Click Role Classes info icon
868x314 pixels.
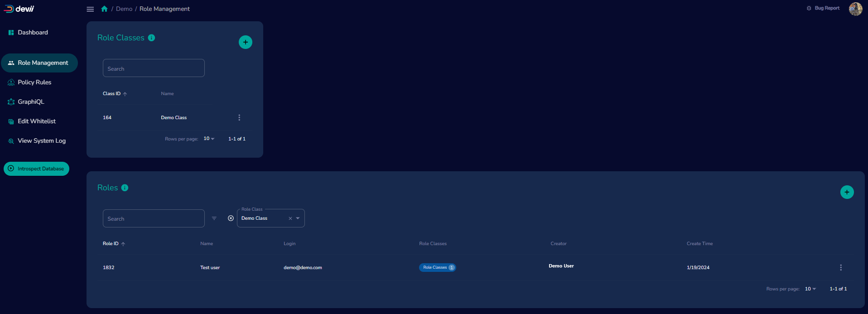152,38
